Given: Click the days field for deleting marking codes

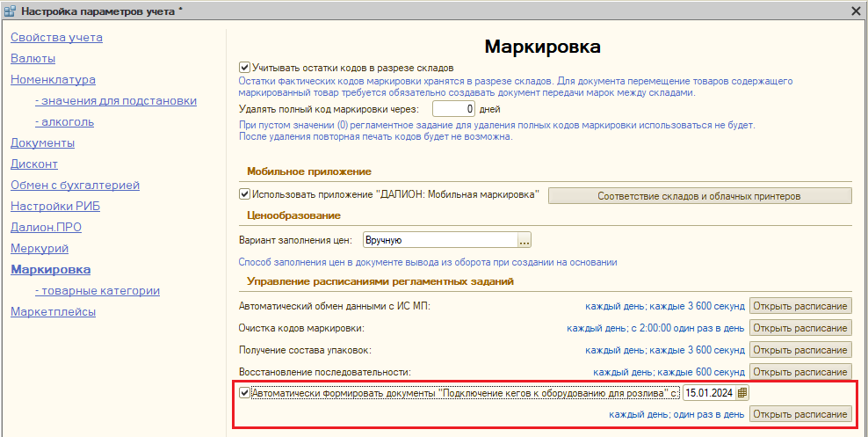Looking at the screenshot, I should tap(454, 109).
